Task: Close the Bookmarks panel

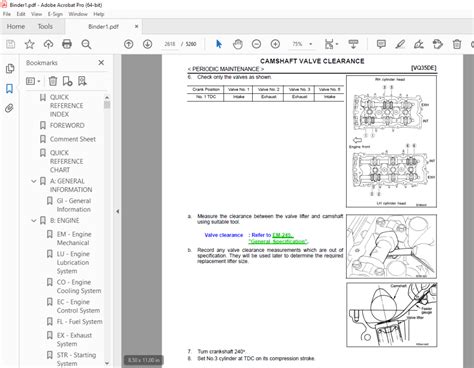Action: pyautogui.click(x=101, y=62)
